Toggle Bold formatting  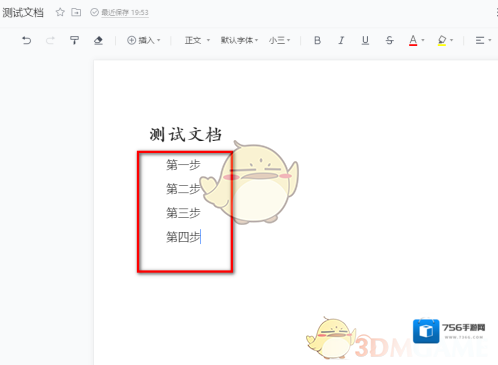coord(317,40)
